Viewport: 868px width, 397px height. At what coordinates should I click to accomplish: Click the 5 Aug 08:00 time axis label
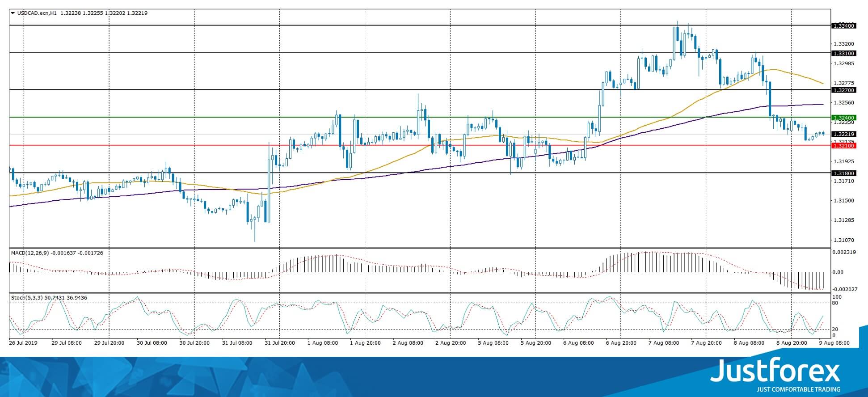click(x=493, y=343)
